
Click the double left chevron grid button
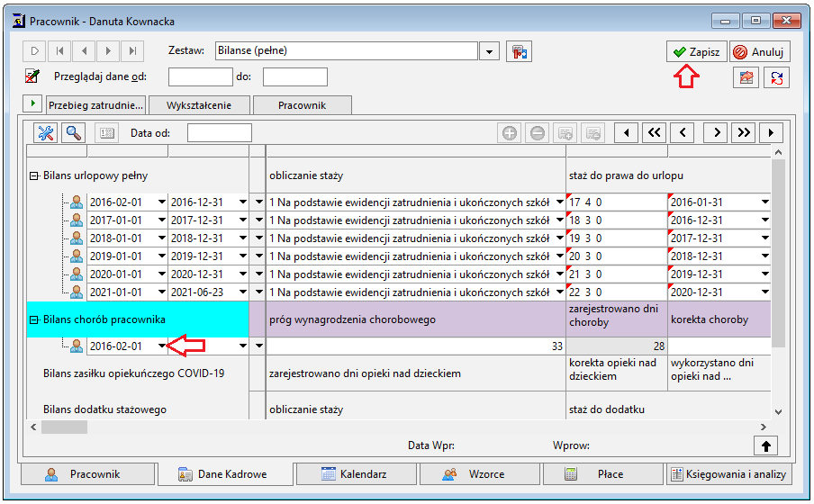[x=654, y=133]
